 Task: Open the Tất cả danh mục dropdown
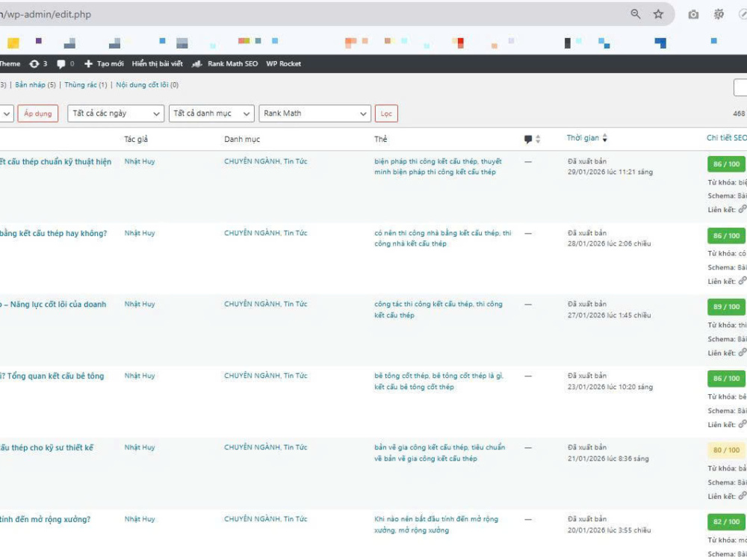211,113
